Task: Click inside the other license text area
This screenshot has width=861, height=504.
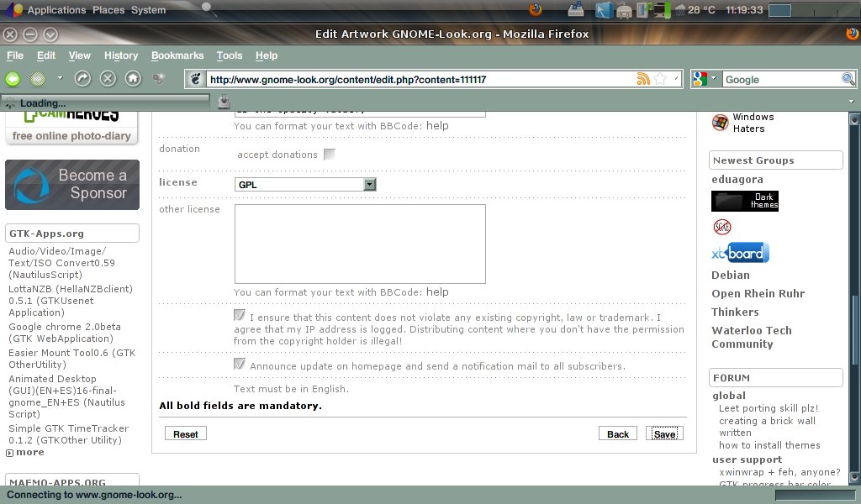Action: (360, 244)
